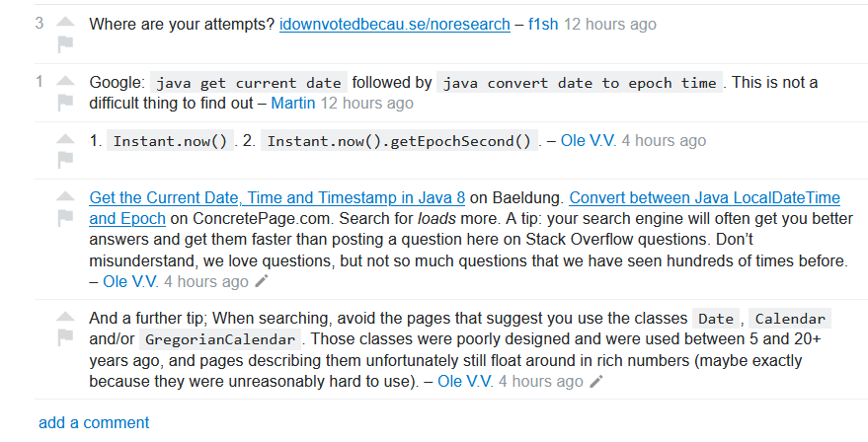This screenshot has height=442, width=868.
Task: View edit history pencil on last comment
Action: (x=595, y=381)
